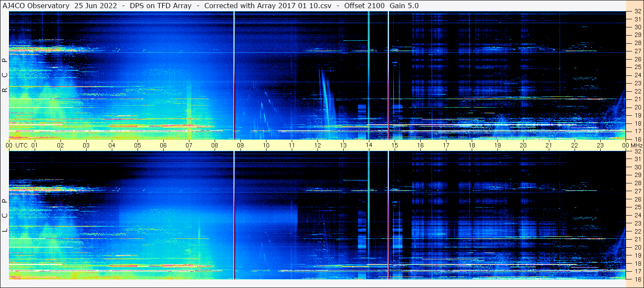The width and height of the screenshot is (644, 288).
Task: Click the 23 hour label on time axis
Action: tap(600, 145)
